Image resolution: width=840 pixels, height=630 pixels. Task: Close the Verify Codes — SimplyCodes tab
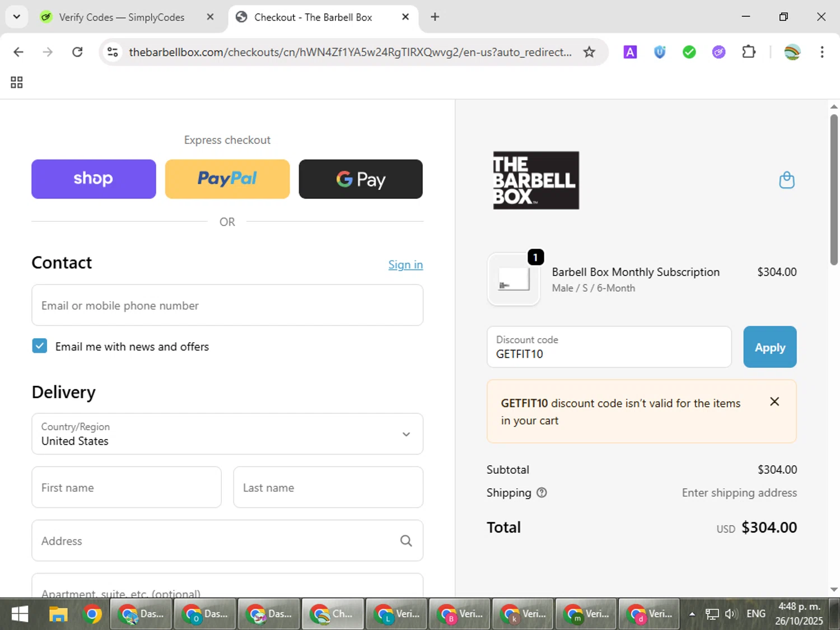(210, 17)
